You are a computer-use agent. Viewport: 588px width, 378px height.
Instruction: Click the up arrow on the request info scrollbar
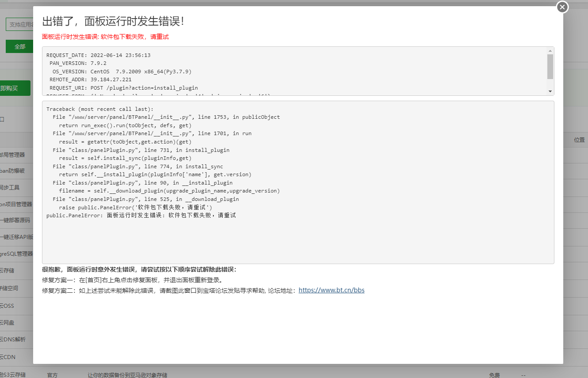click(550, 50)
